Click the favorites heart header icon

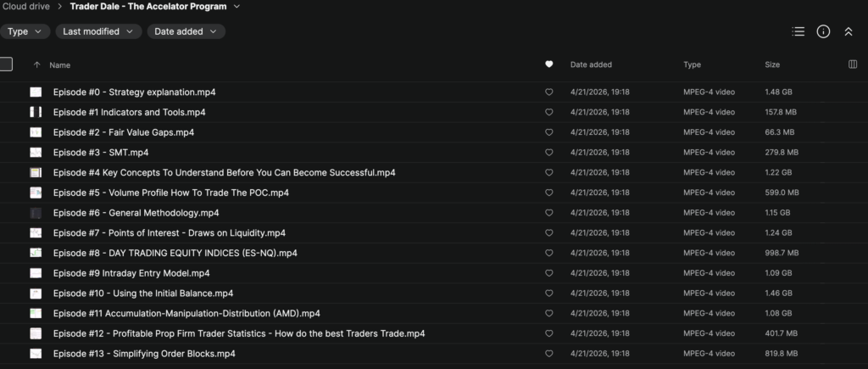click(x=549, y=64)
